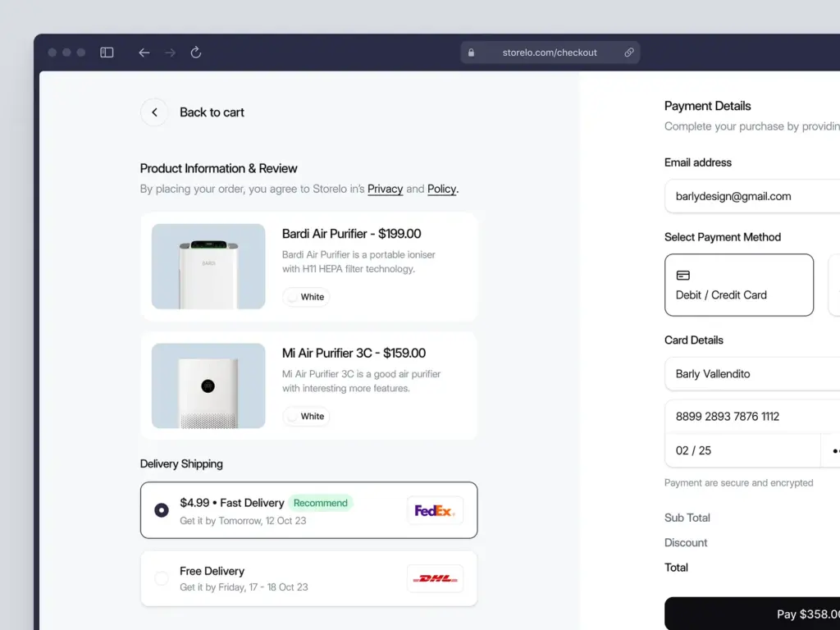Click the copy link icon in address bar
Screen dimensions: 840x630
click(x=629, y=52)
